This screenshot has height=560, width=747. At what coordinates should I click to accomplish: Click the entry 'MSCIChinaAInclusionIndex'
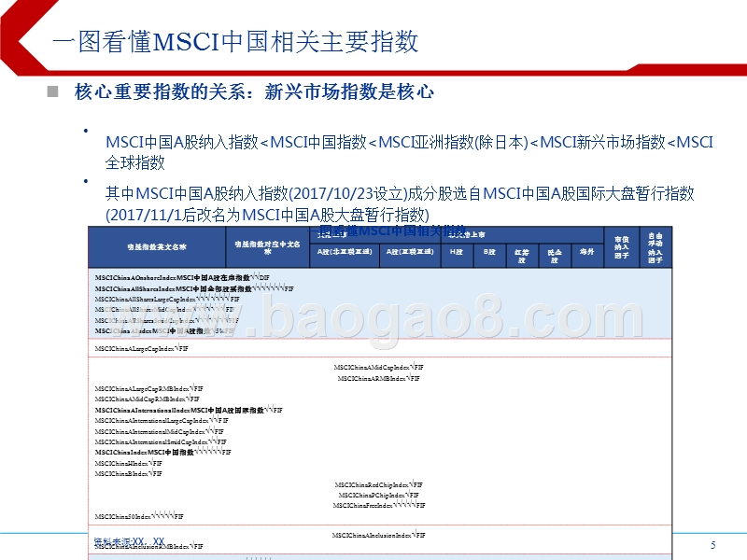coord(379,535)
